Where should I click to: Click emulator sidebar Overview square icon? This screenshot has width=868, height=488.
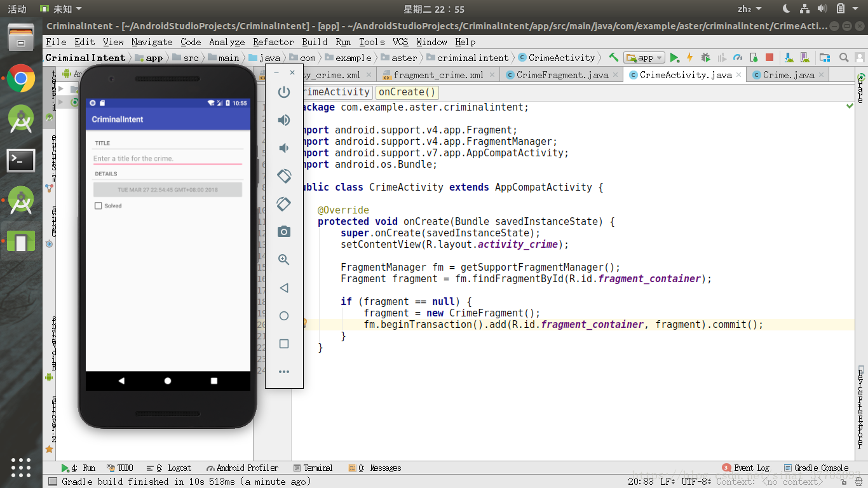click(x=284, y=344)
